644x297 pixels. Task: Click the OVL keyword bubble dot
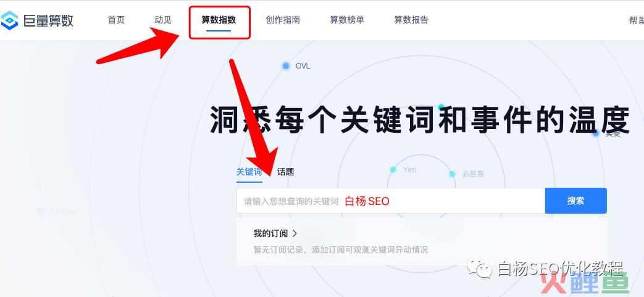click(x=286, y=65)
